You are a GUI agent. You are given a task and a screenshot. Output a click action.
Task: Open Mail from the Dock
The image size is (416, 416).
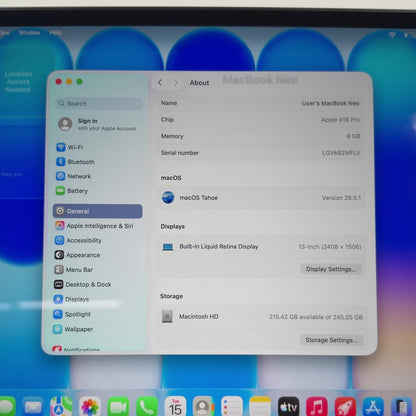click(x=33, y=407)
